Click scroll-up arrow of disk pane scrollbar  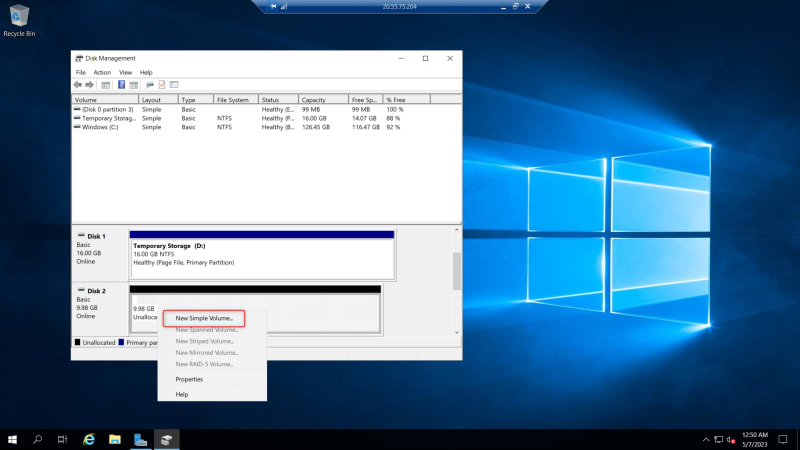[x=457, y=230]
